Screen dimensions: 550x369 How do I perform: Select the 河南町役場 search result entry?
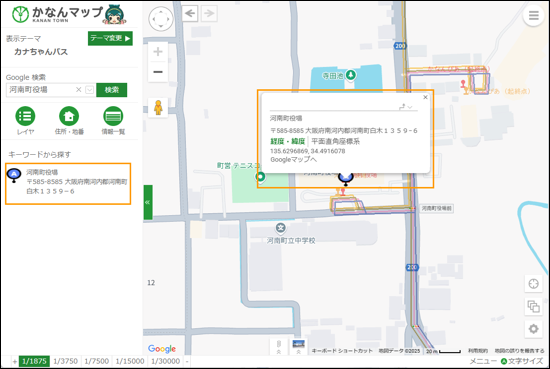[68, 183]
